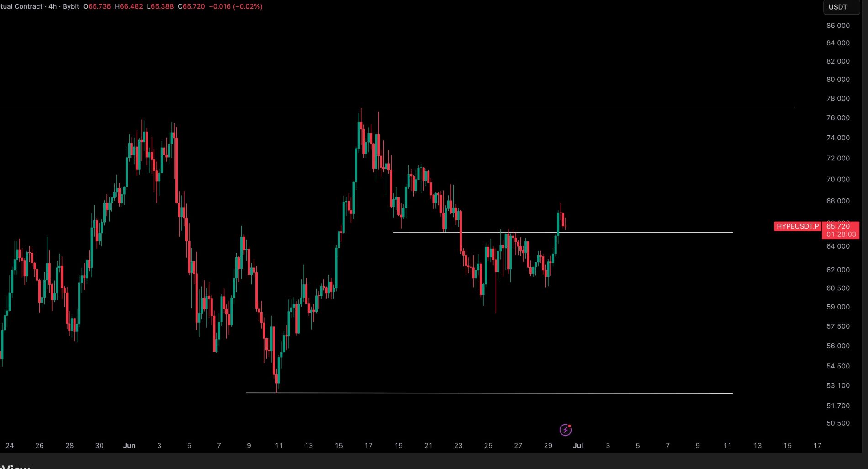This screenshot has width=868, height=469.
Task: Select the lower support line near 52.5
Action: [x=489, y=393]
